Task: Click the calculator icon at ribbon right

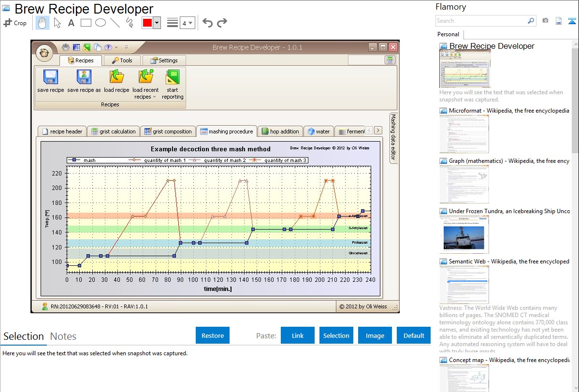Action: (x=390, y=60)
